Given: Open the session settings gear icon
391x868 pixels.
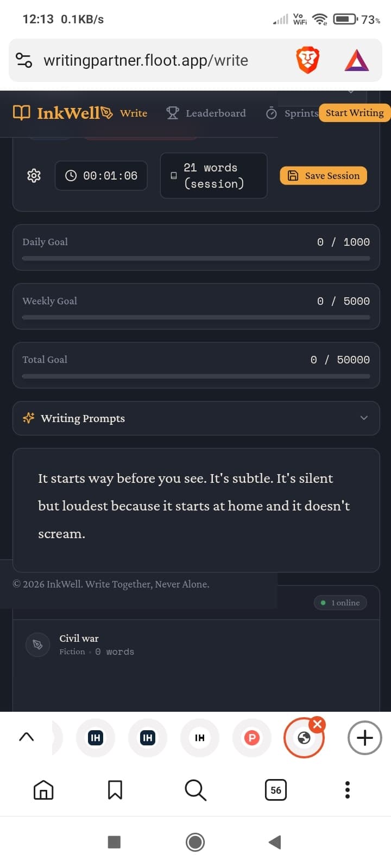Looking at the screenshot, I should click(34, 175).
